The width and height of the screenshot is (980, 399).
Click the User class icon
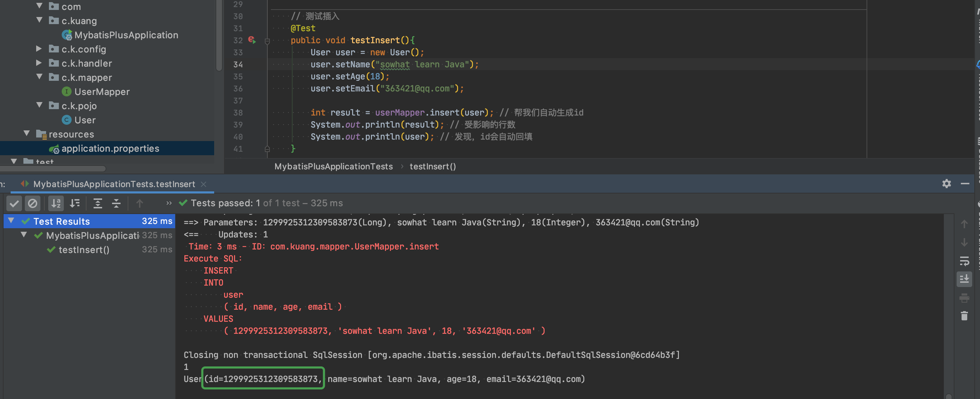(67, 120)
